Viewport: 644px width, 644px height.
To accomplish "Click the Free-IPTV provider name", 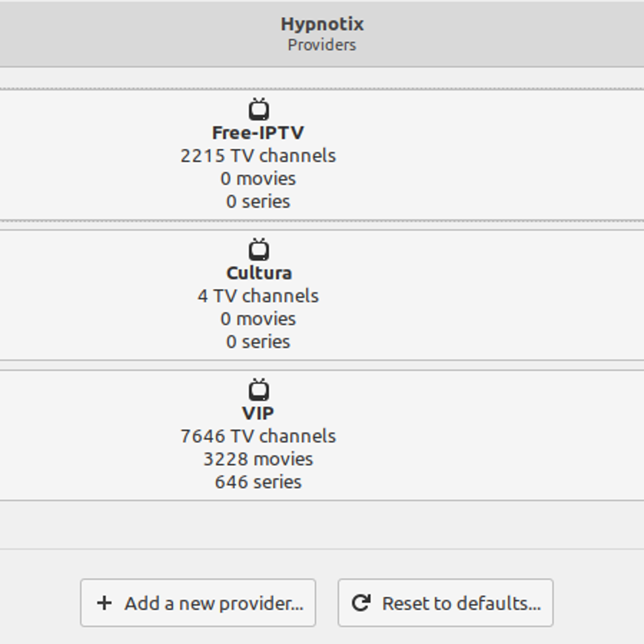I will (259, 131).
